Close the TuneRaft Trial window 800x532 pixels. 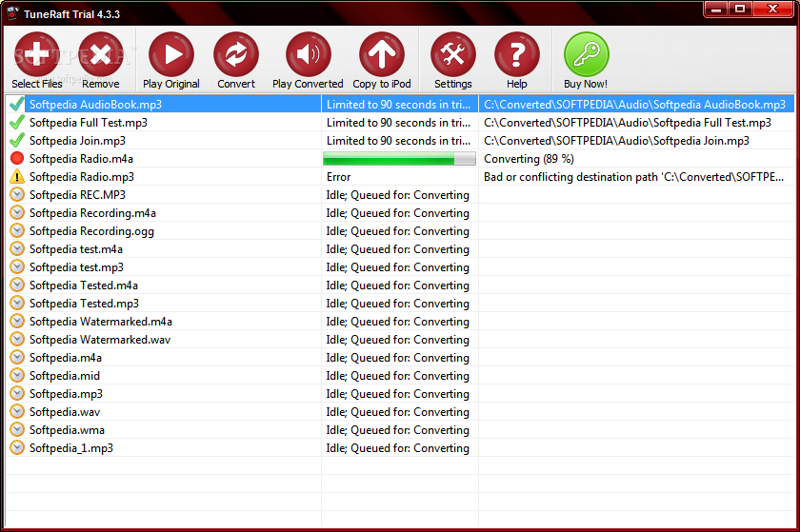773,10
